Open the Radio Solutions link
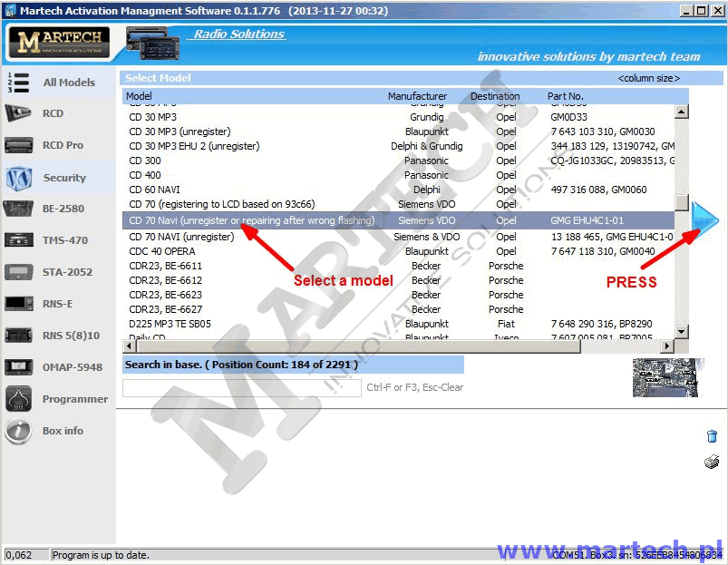728x565 pixels. [x=238, y=34]
